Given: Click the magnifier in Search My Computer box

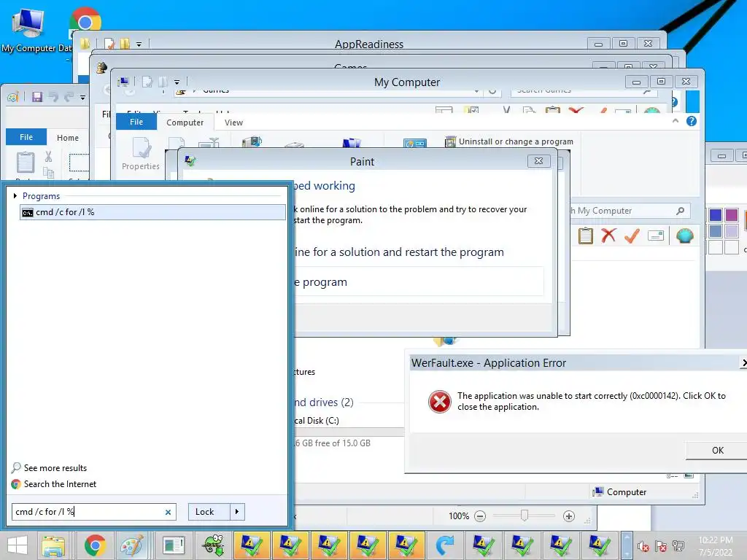Looking at the screenshot, I should pos(681,211).
